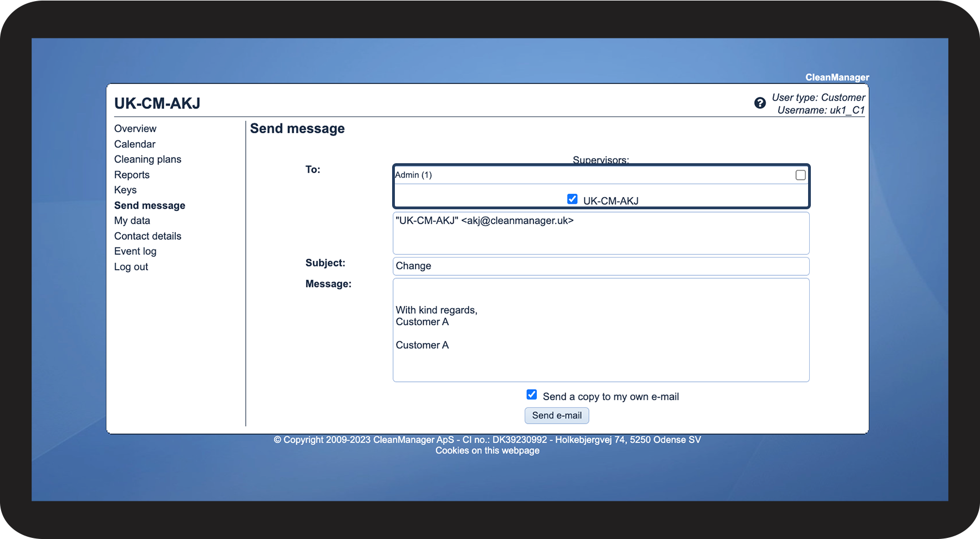Open the Send message page
Viewport: 980px width, 539px height.
[150, 205]
